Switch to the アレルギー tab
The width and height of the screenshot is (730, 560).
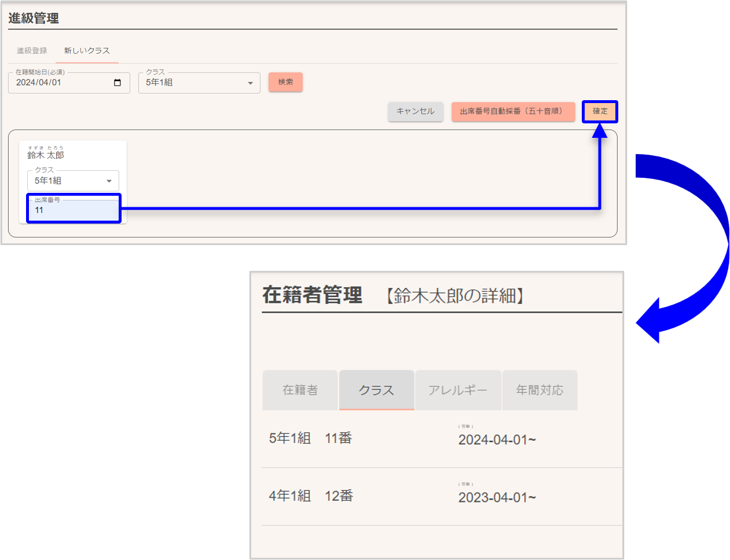[458, 390]
